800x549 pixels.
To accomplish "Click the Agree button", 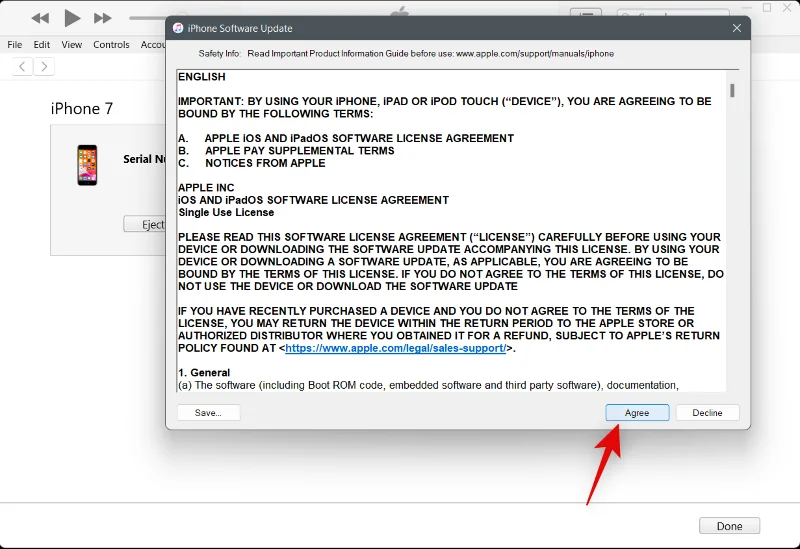I will [x=637, y=413].
